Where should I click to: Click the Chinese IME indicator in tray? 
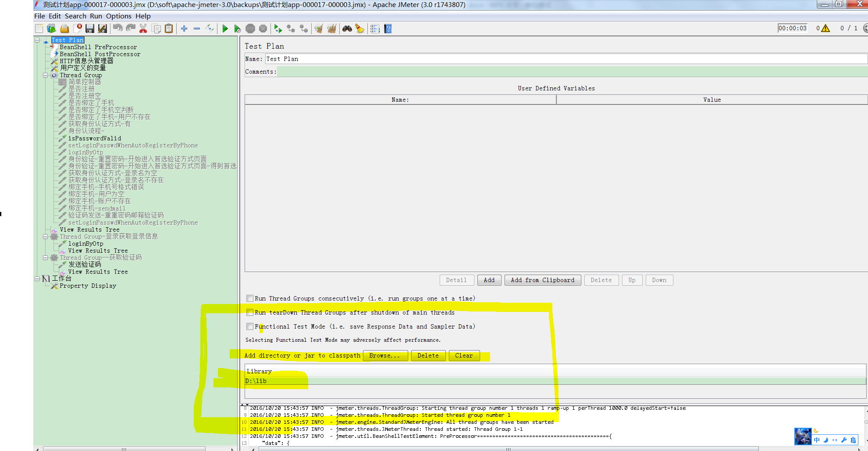(x=817, y=440)
